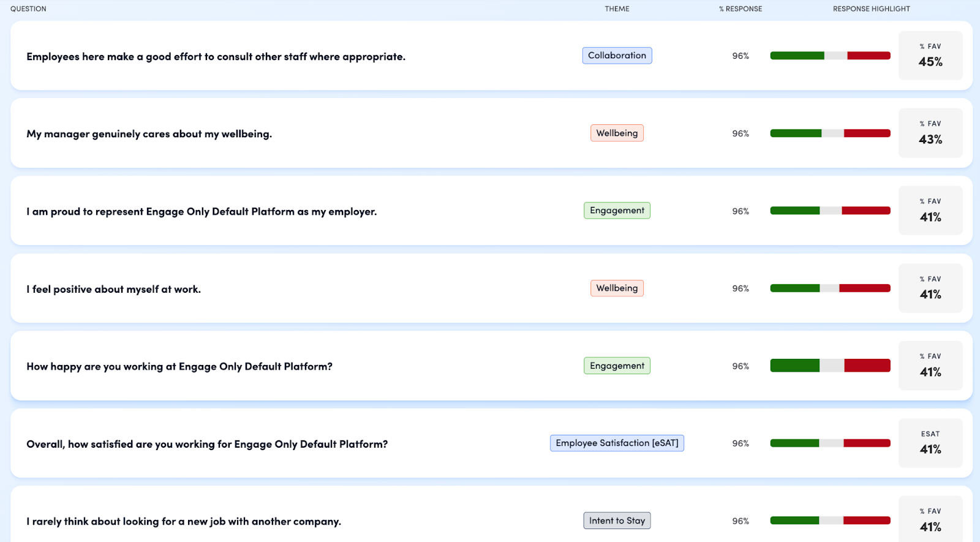Click the RESPONSE HIGHLIGHT column header

[871, 9]
